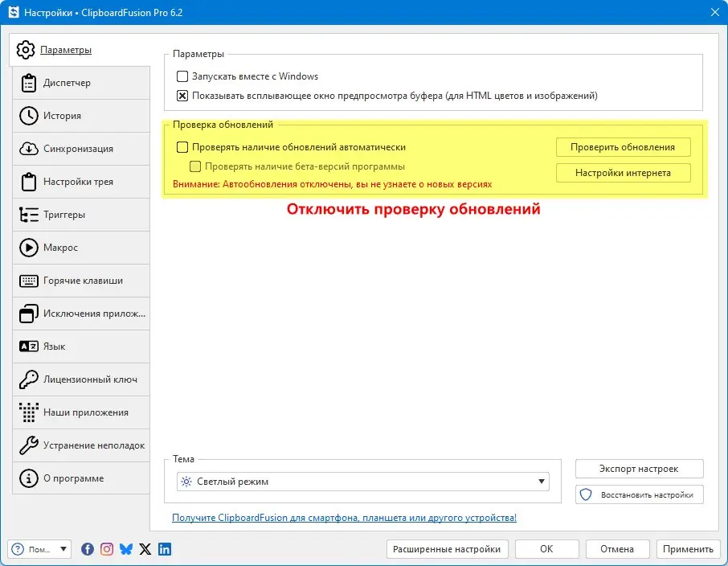Open the Горячие клавиши tab
Image resolution: width=728 pixels, height=566 pixels.
point(81,281)
